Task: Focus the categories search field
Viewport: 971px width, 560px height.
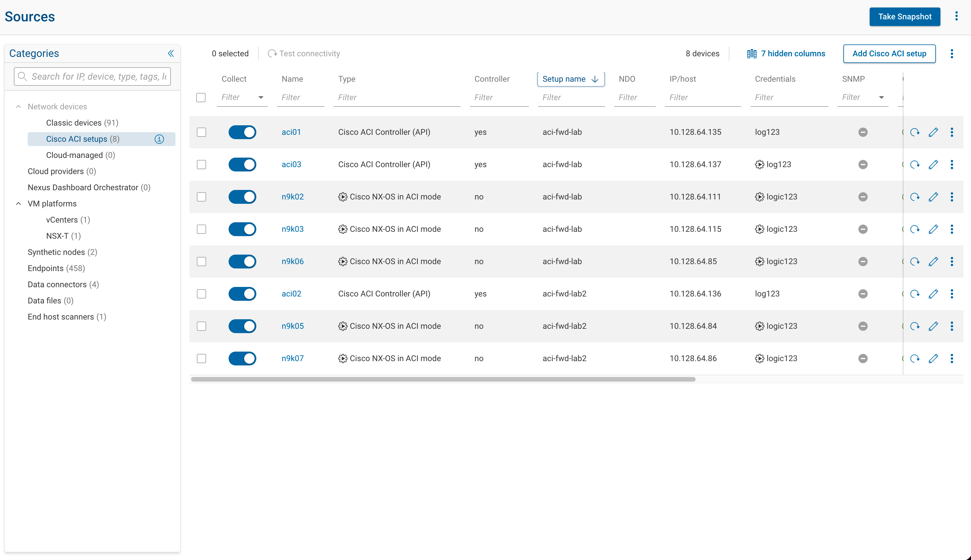Action: tap(92, 76)
